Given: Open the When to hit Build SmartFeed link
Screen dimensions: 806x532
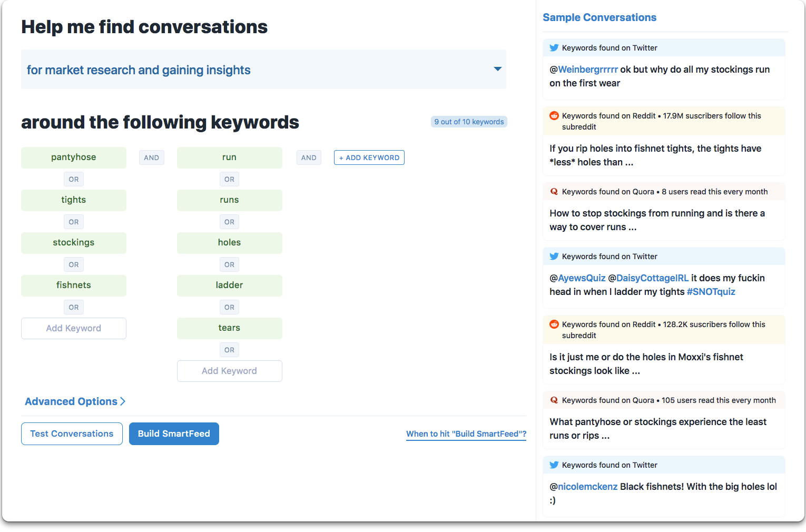Looking at the screenshot, I should coord(466,434).
